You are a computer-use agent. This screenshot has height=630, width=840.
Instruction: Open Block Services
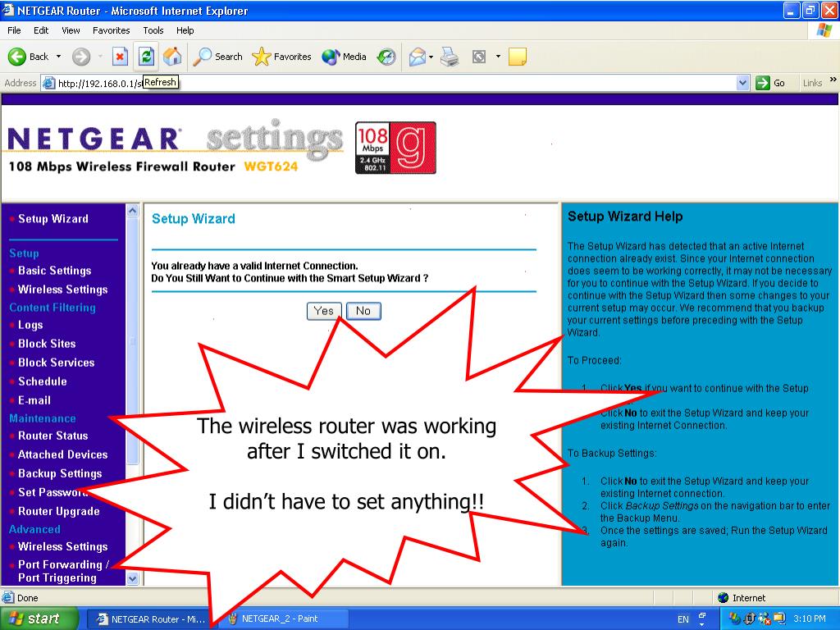pos(57,363)
